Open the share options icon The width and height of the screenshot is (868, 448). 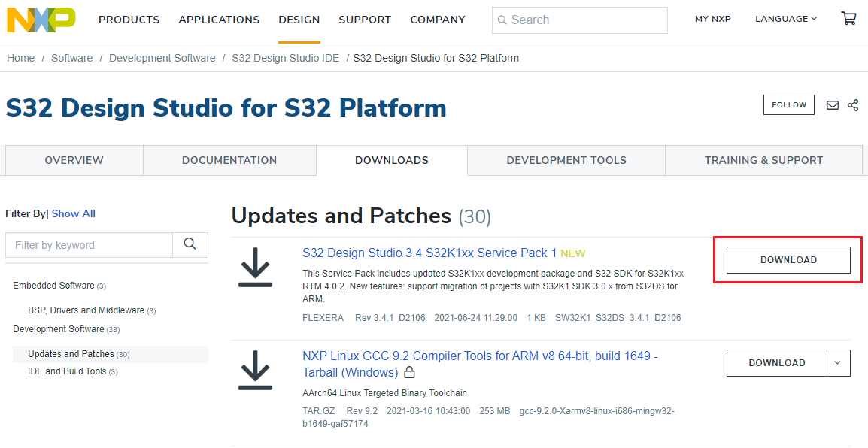[x=853, y=105]
